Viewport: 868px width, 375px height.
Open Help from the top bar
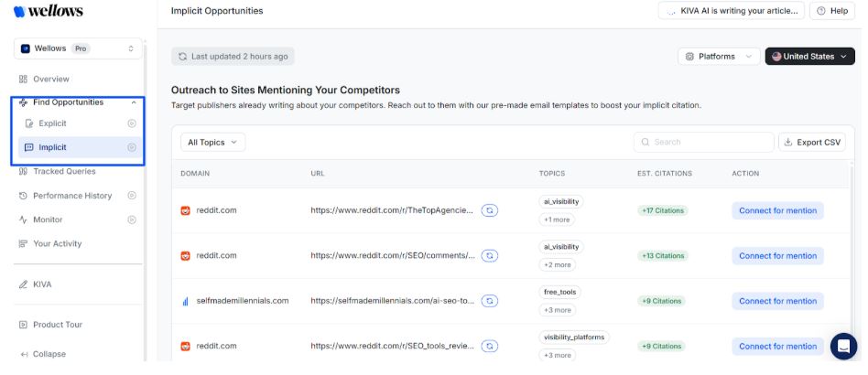click(x=831, y=11)
